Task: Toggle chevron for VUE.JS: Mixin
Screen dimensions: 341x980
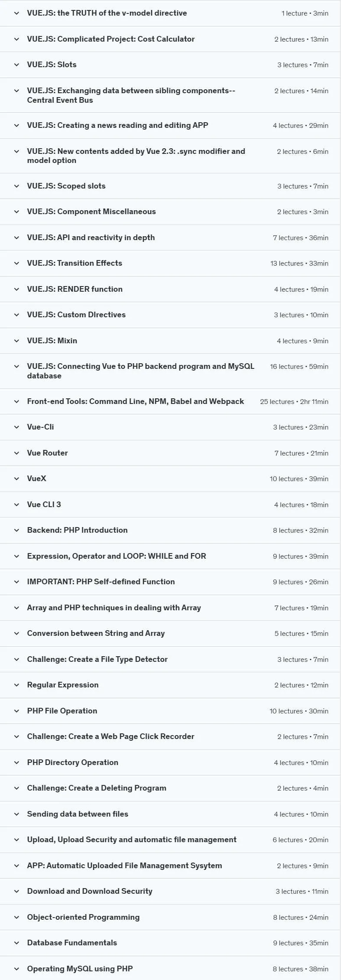Action: point(16,341)
